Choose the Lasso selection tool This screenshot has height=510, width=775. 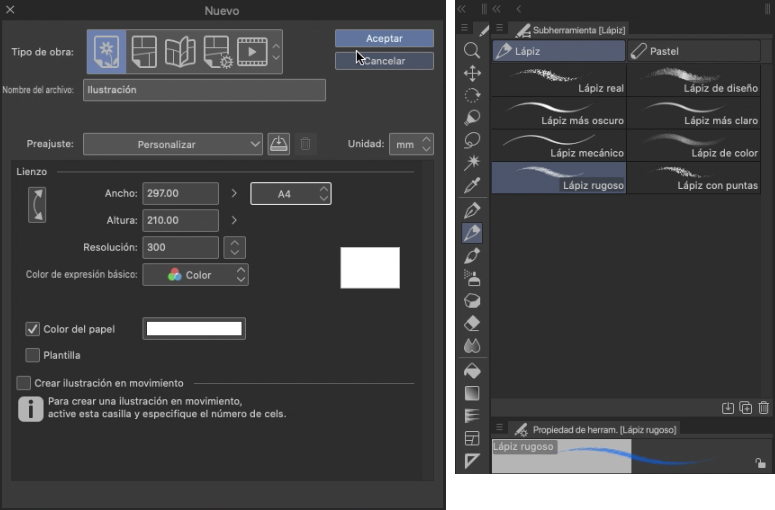pyautogui.click(x=472, y=139)
